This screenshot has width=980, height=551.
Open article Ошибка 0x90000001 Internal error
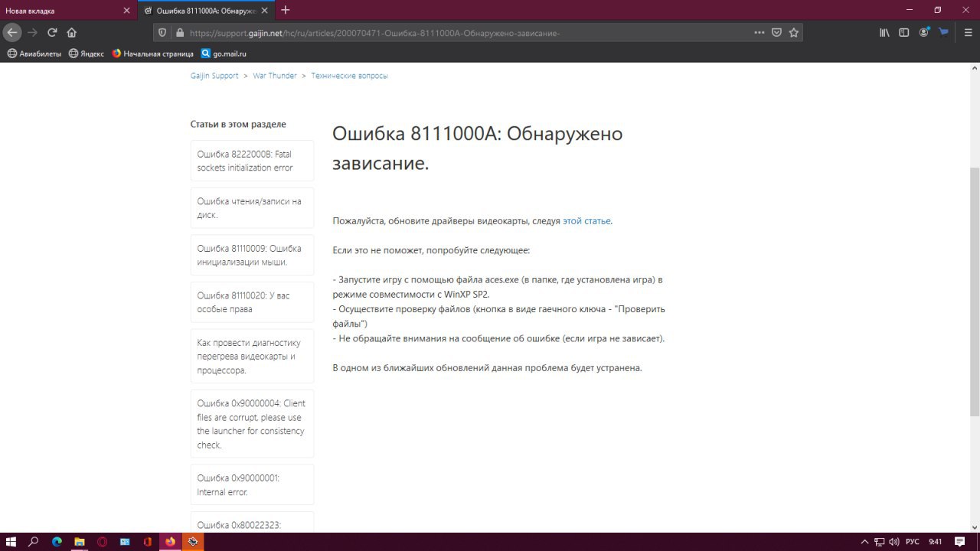point(252,484)
